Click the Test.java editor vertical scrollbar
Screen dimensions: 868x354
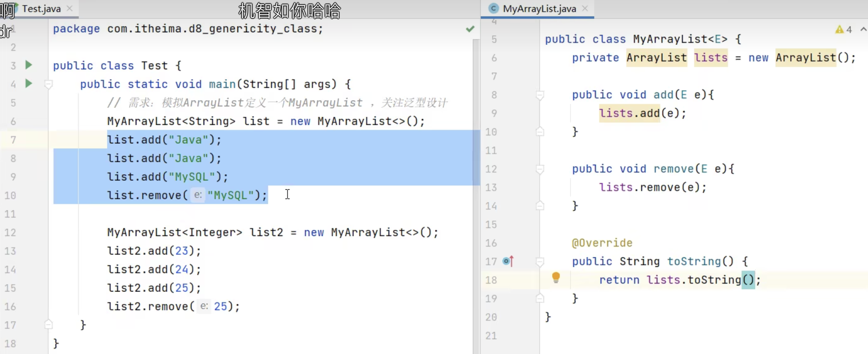[476, 196]
